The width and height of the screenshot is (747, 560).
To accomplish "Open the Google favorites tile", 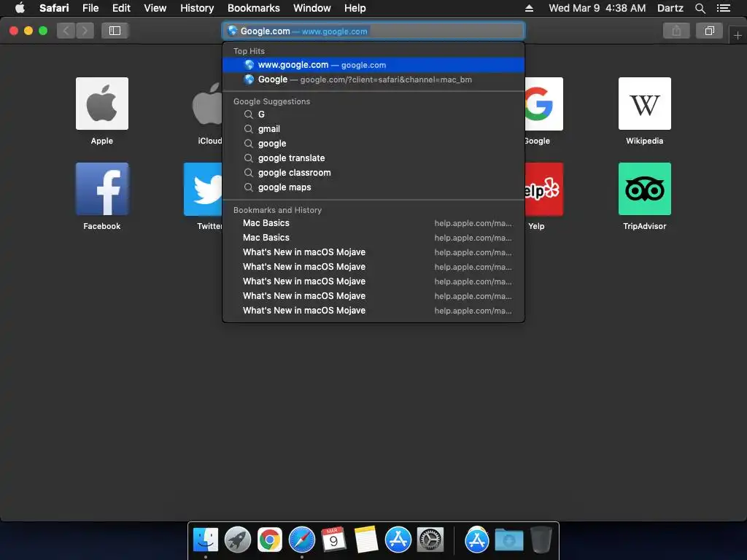I will pos(543,104).
